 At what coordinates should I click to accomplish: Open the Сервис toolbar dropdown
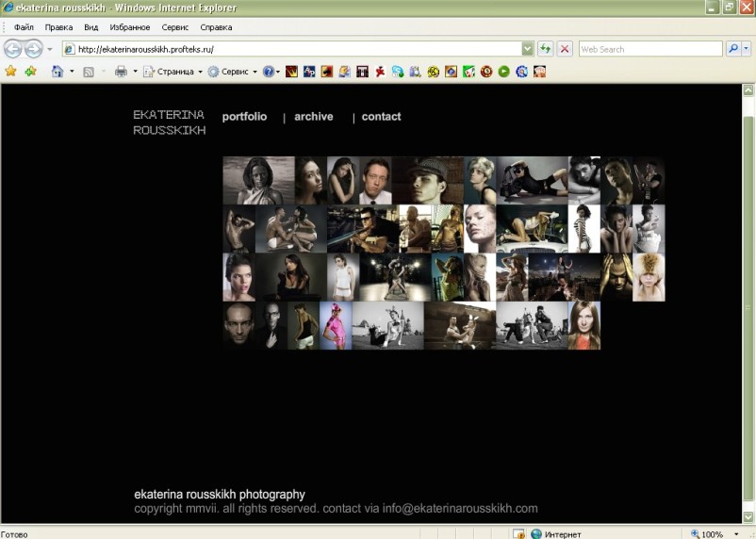coord(232,72)
